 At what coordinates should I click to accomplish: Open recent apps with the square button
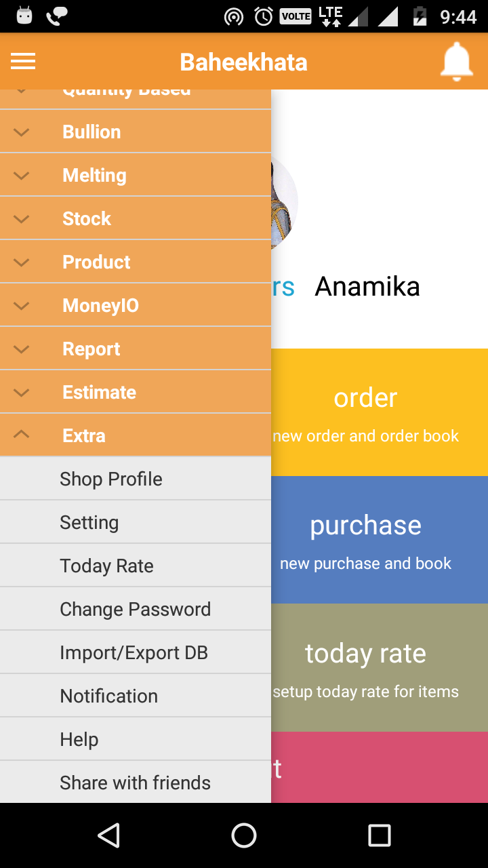(x=379, y=835)
